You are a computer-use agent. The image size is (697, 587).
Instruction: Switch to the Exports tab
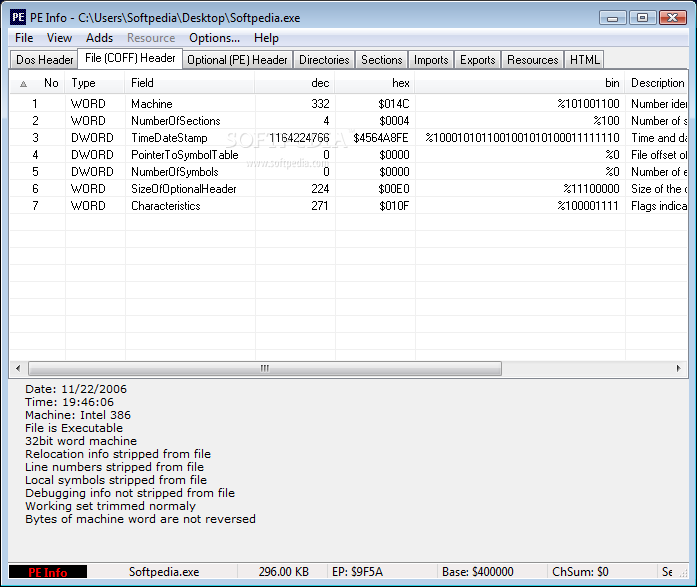(477, 60)
